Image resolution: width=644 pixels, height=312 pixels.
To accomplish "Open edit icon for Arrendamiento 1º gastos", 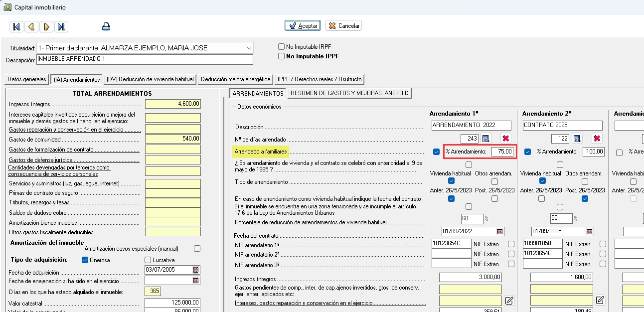I will click(x=509, y=300).
